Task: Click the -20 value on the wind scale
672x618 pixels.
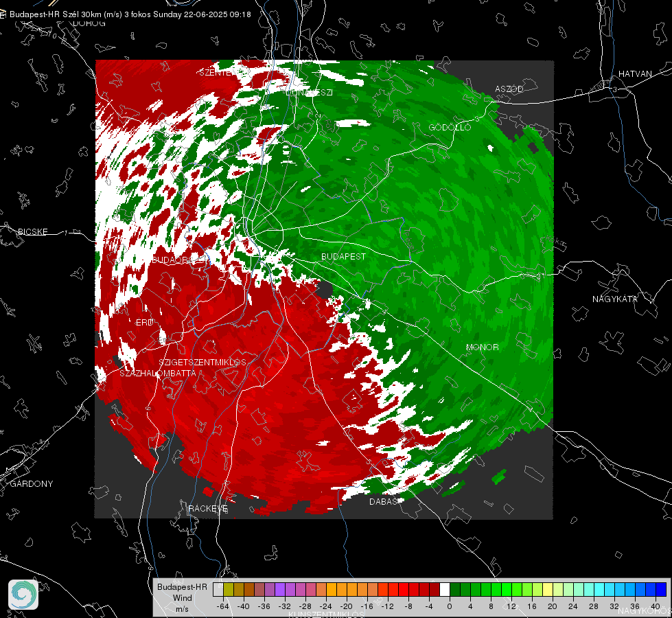Action: [x=346, y=606]
